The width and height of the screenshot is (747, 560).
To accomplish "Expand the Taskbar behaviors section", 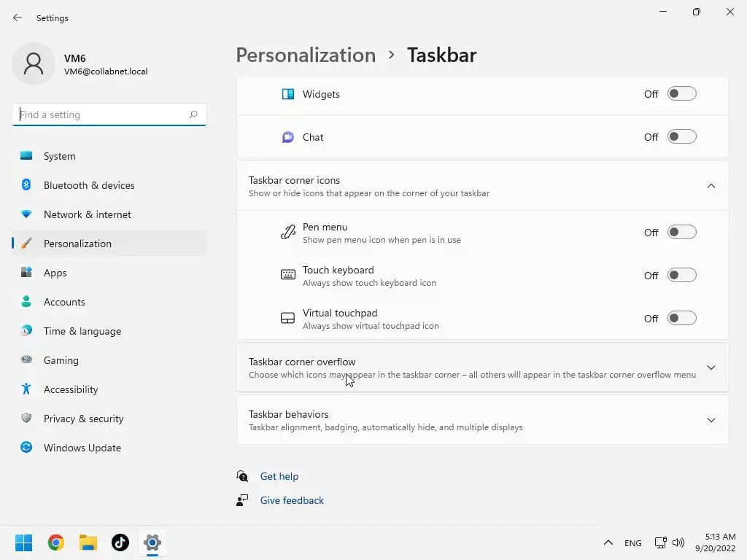I will [x=711, y=420].
